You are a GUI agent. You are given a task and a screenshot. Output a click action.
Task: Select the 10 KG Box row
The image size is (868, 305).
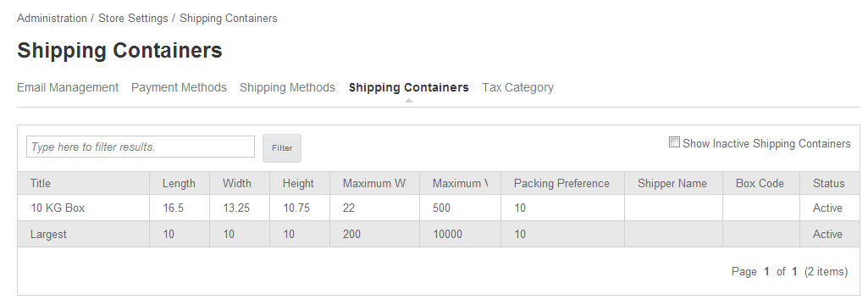point(439,208)
